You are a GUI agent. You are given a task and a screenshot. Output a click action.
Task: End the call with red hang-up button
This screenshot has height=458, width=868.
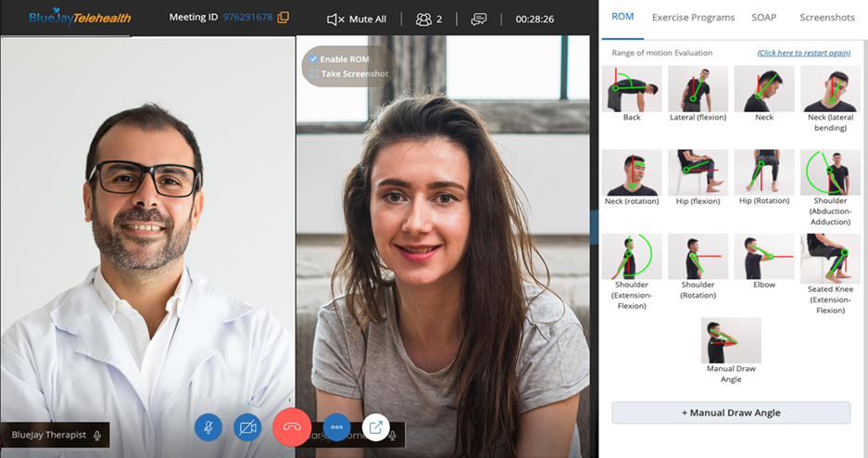pos(292,427)
